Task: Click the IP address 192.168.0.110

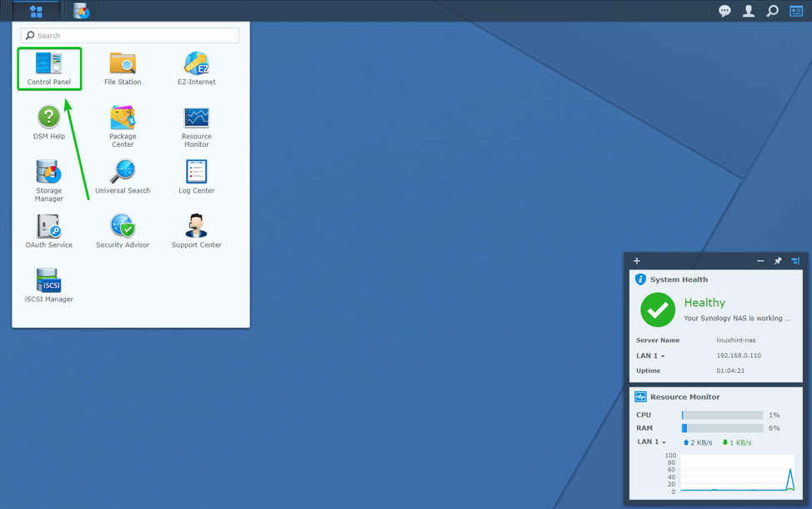Action: click(x=739, y=355)
